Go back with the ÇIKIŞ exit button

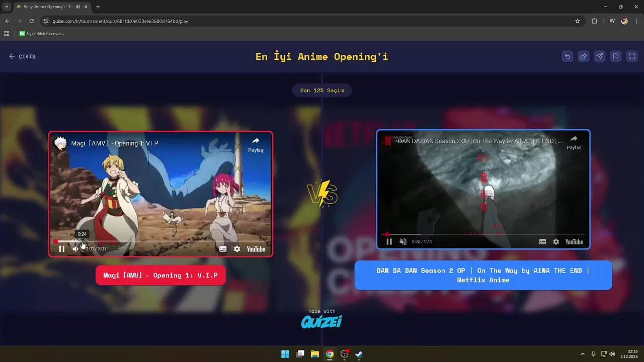coord(22,56)
